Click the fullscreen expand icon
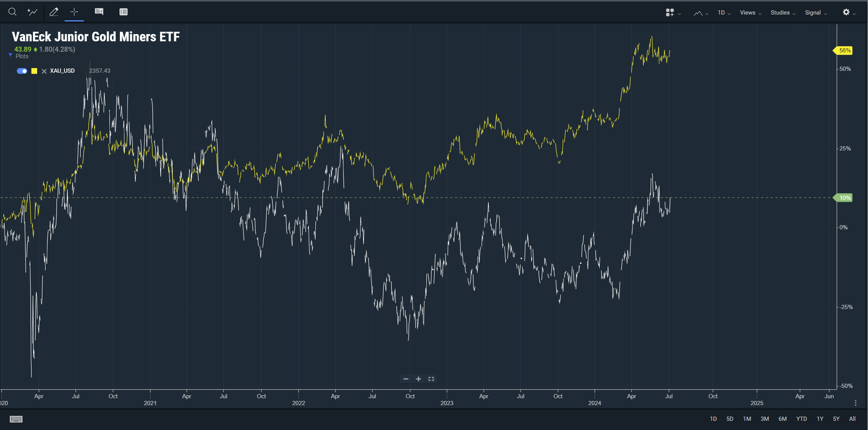Viewport: 868px width, 430px height. (431, 379)
